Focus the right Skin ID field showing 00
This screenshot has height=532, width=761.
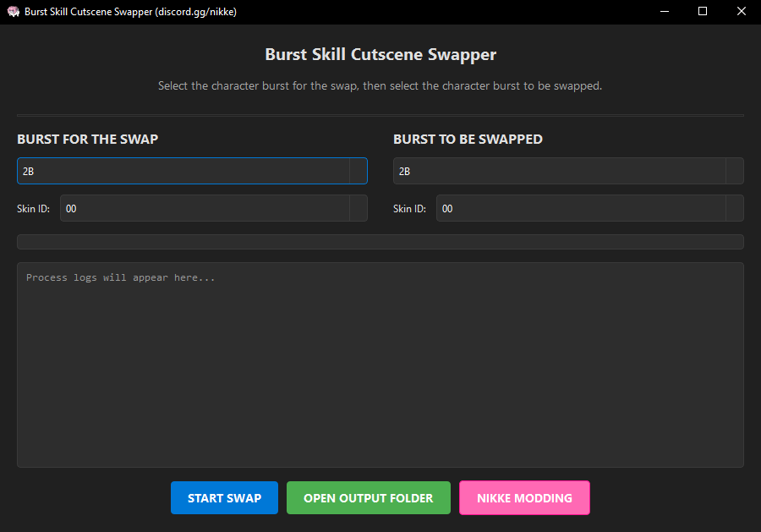[x=550, y=208]
